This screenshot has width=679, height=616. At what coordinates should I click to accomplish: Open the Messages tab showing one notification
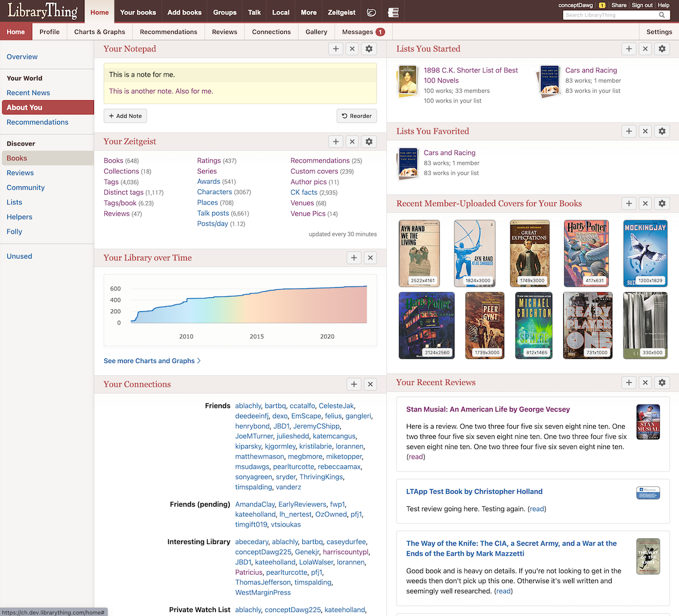pyautogui.click(x=359, y=32)
